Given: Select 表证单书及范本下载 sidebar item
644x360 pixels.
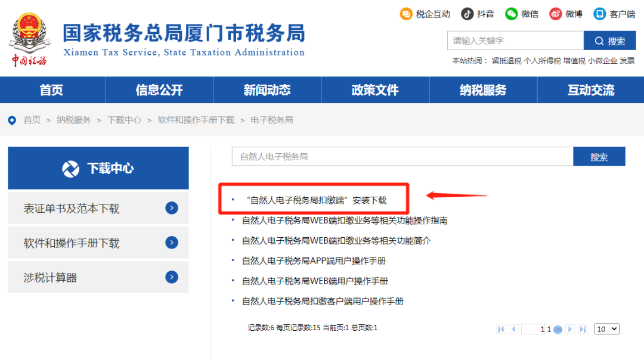Looking at the screenshot, I should click(98, 208).
